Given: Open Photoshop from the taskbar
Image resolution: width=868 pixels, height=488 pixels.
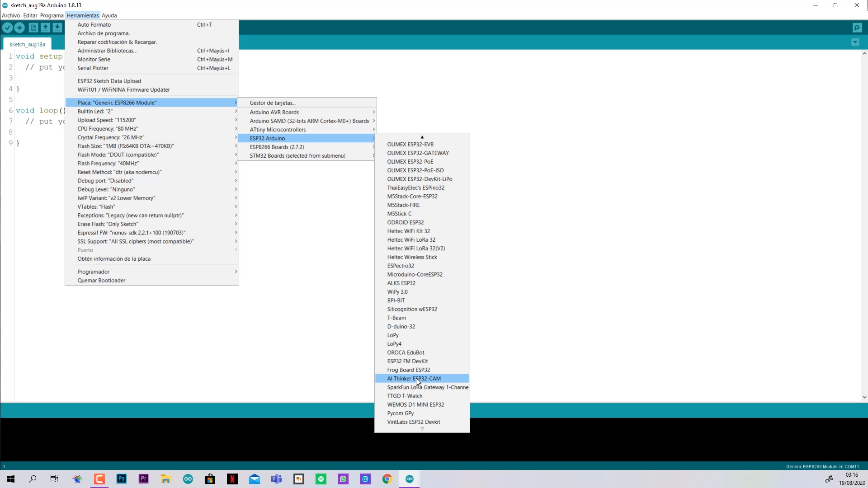Looking at the screenshot, I should (122, 479).
